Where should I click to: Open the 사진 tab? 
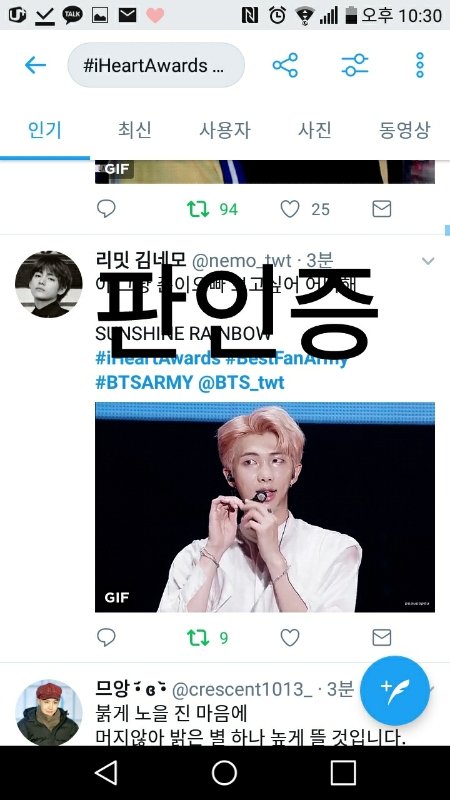tap(315, 130)
